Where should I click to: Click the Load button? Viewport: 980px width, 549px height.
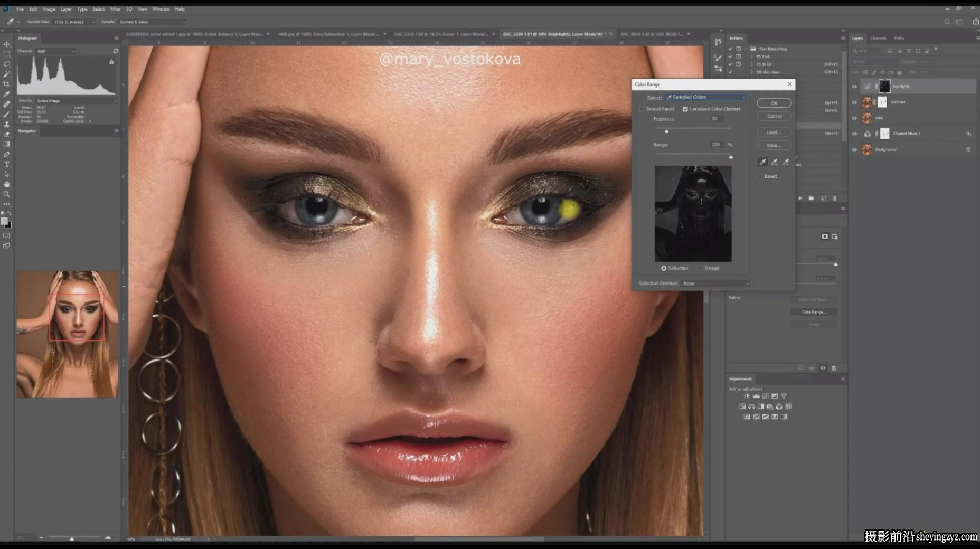(774, 132)
